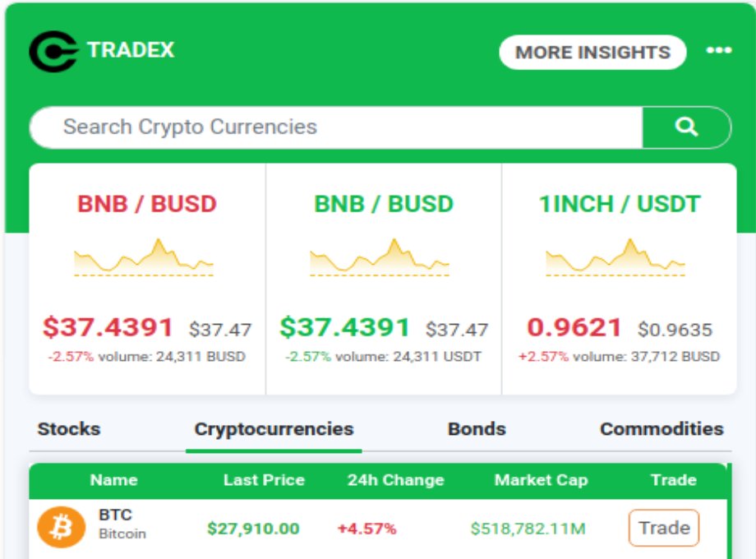The width and height of the screenshot is (756, 559).
Task: Click the Name column header
Action: pyautogui.click(x=113, y=480)
